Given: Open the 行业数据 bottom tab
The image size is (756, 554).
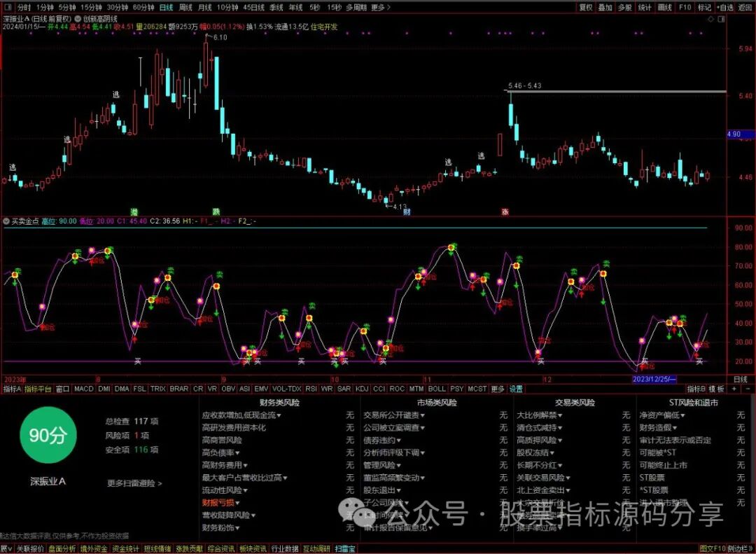Looking at the screenshot, I should point(285,549).
